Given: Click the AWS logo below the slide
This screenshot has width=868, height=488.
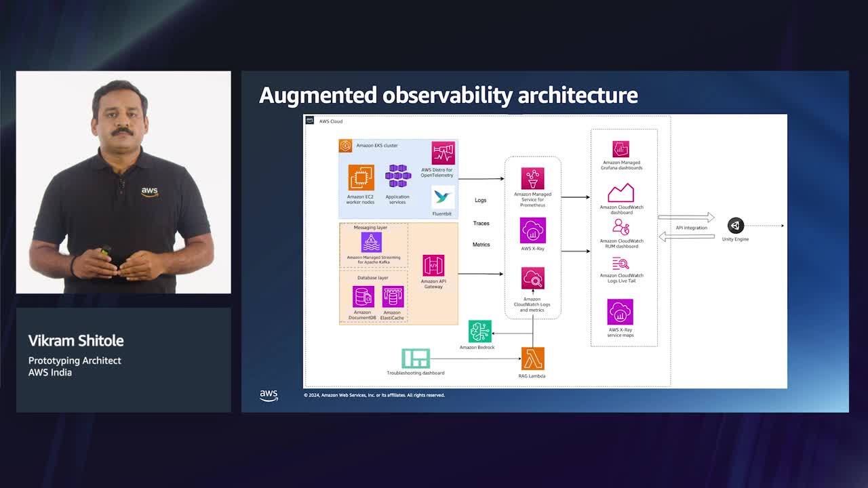Looking at the screenshot, I should (x=269, y=396).
